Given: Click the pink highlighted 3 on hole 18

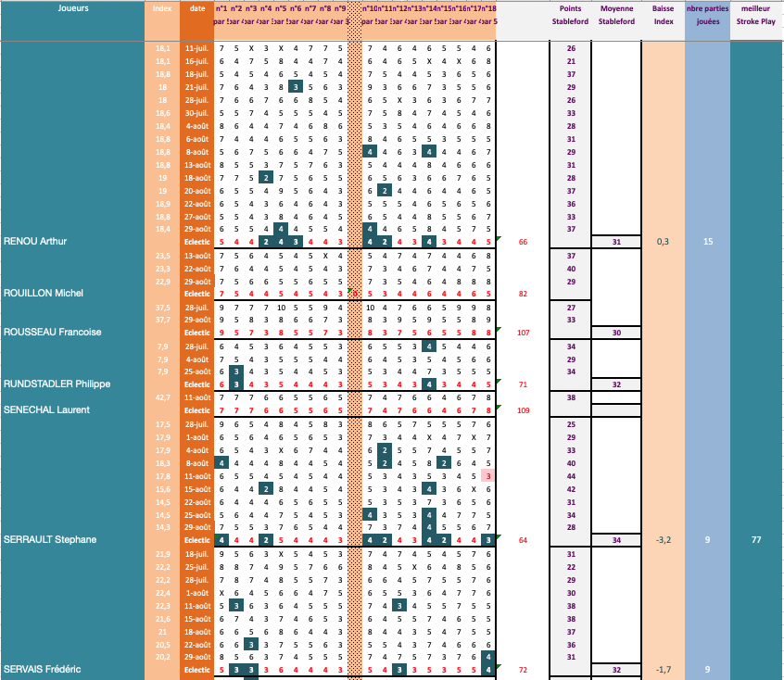Looking at the screenshot, I should coord(488,476).
